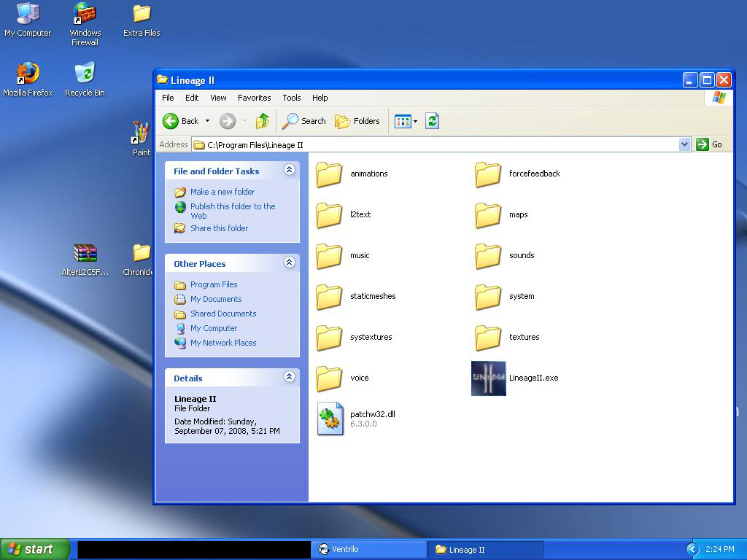Select AlterL2C5F archive on desktop
The image size is (747, 560).
[85, 260]
